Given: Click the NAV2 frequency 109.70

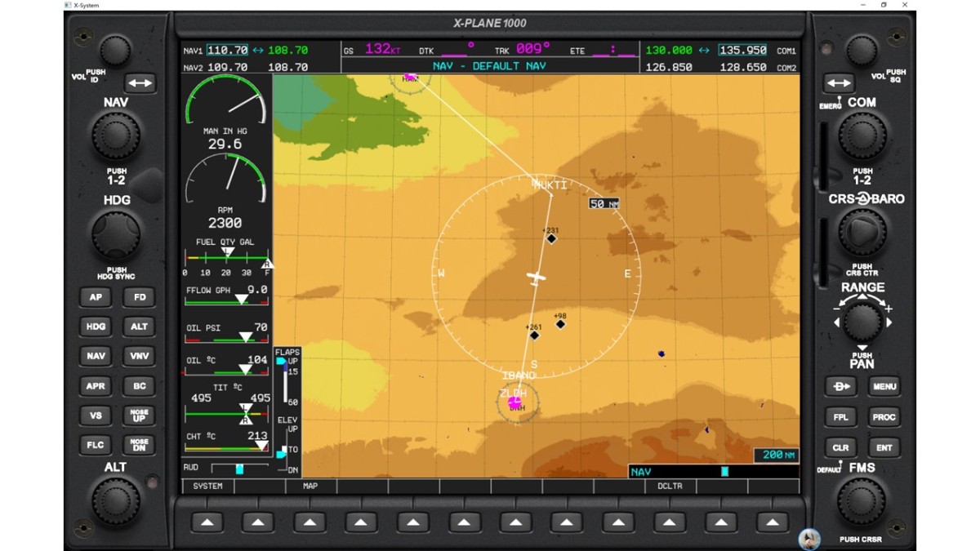Looking at the screenshot, I should coord(227,68).
